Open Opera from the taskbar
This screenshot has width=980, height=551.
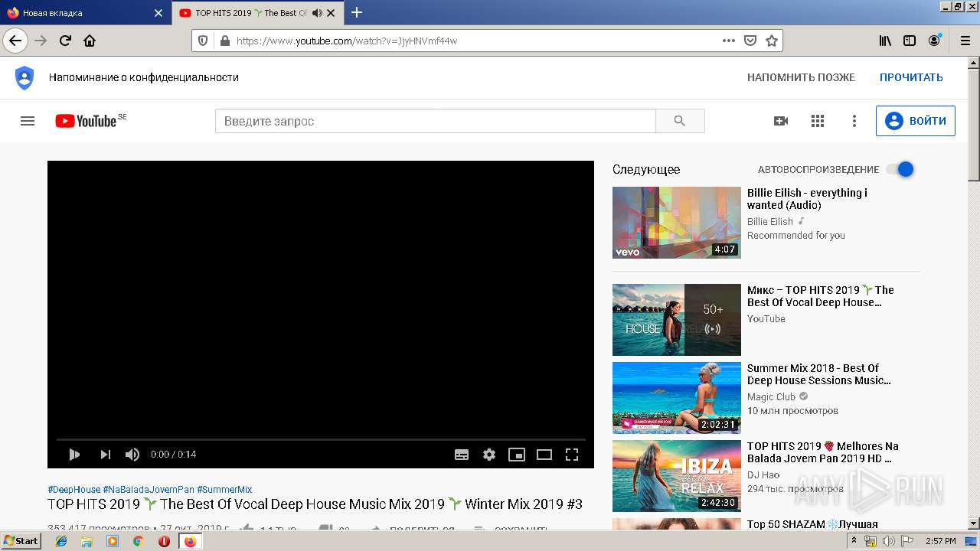point(164,541)
